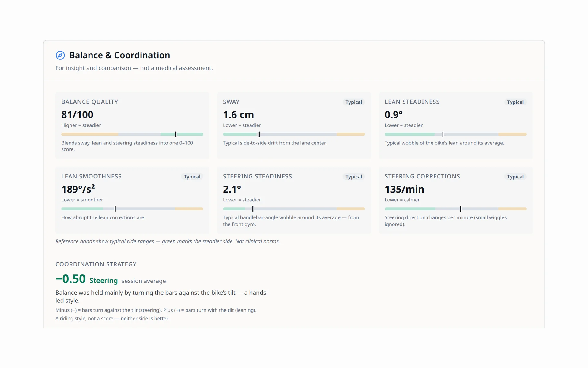Click the Steering Steadiness bar marker
The image size is (588, 368).
[253, 209]
